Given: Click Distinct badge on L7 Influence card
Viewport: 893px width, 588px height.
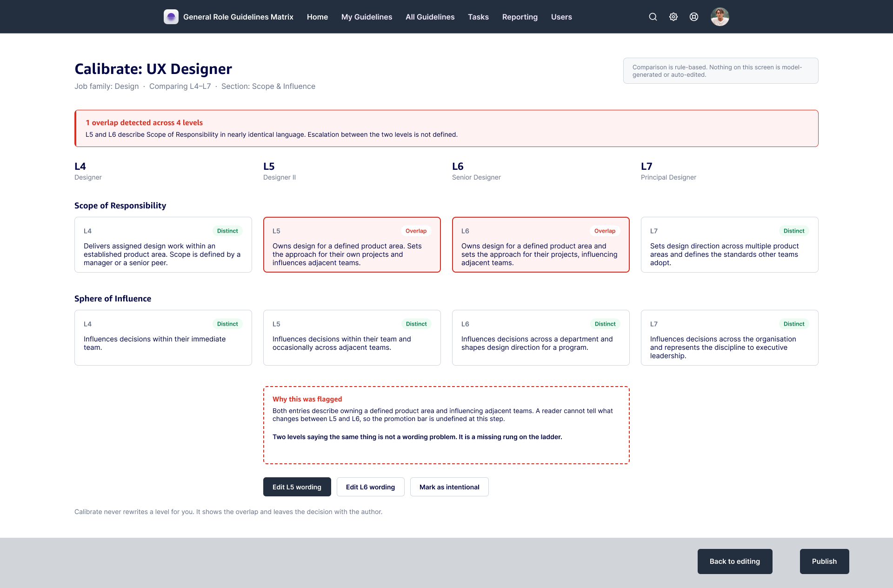Looking at the screenshot, I should click(794, 324).
